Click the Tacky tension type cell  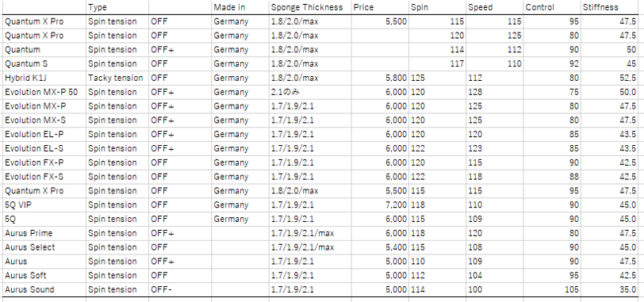click(117, 78)
